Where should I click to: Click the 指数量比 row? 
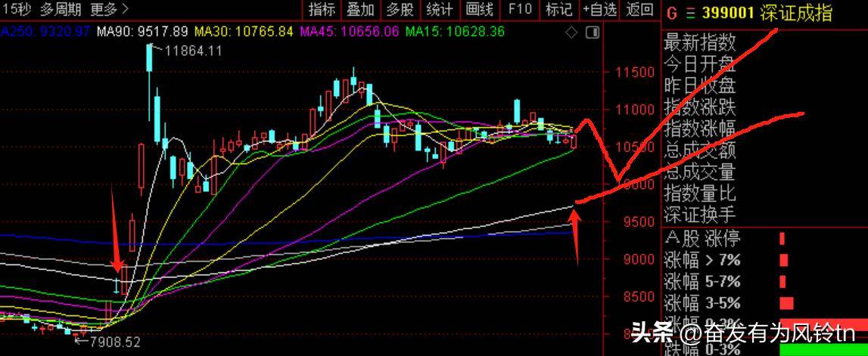[x=700, y=193]
